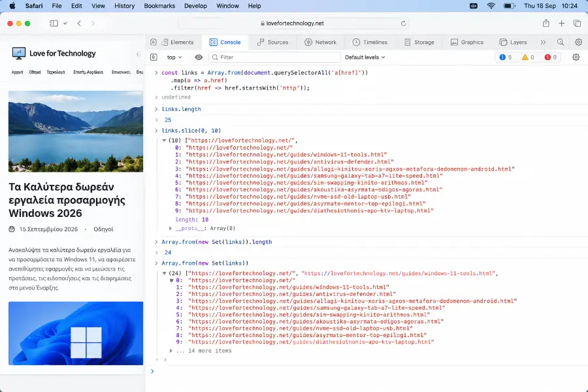This screenshot has width=588, height=392.
Task: Open the Layers tab
Action: (x=513, y=42)
